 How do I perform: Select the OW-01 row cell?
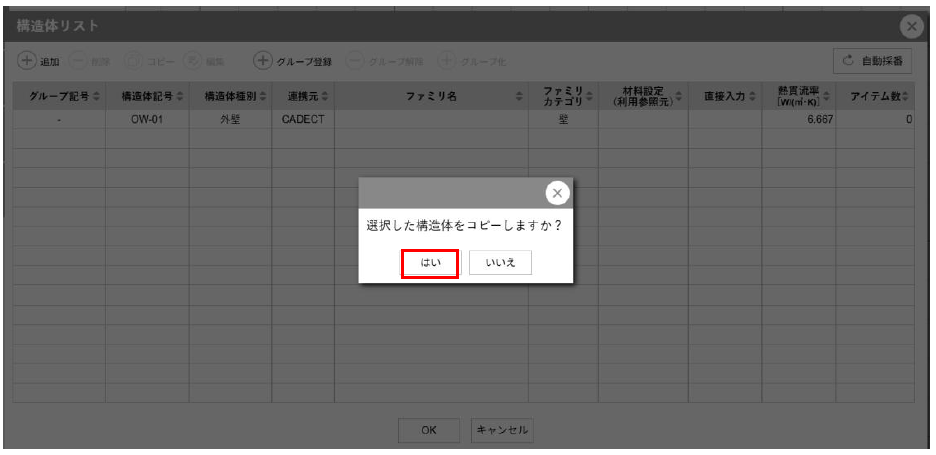tap(147, 120)
